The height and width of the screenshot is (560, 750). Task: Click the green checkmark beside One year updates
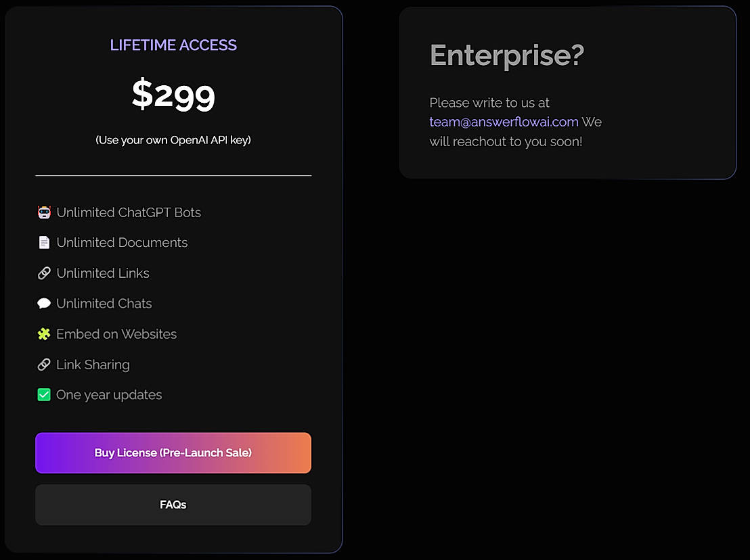[x=44, y=395]
